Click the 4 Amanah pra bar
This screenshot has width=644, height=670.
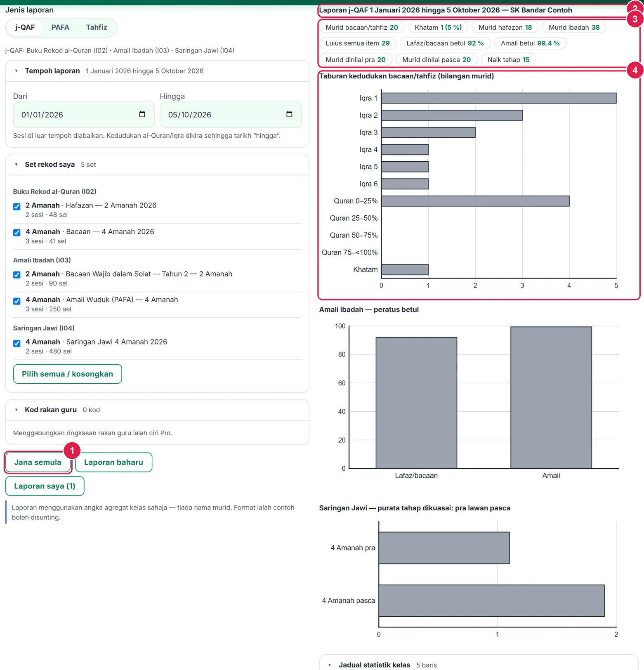pos(444,548)
